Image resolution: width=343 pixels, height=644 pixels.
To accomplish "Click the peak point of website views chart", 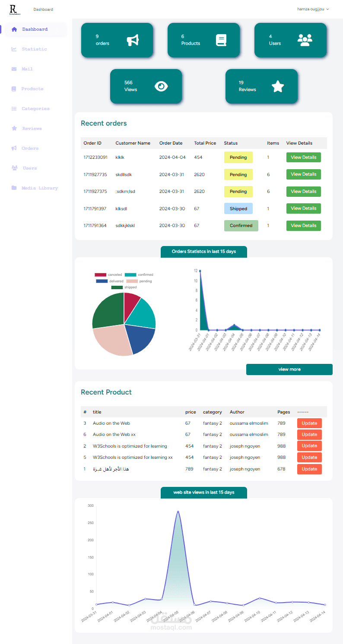I will (178, 511).
